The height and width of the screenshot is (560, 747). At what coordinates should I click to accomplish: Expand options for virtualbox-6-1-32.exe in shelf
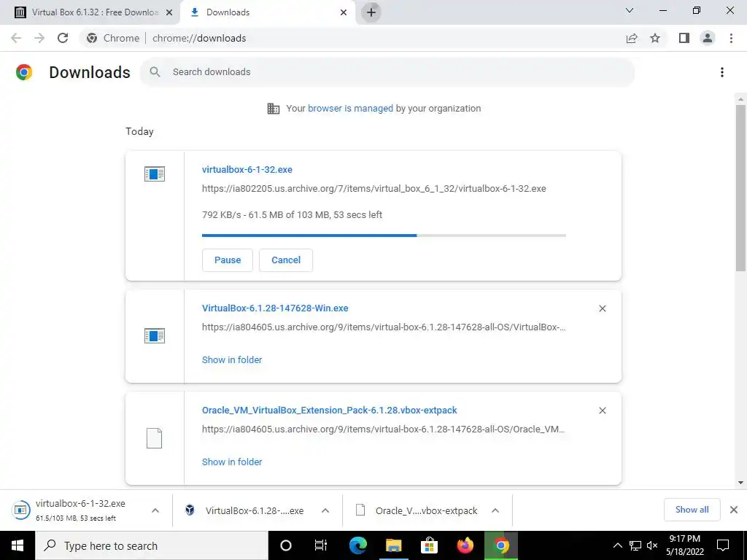point(155,510)
